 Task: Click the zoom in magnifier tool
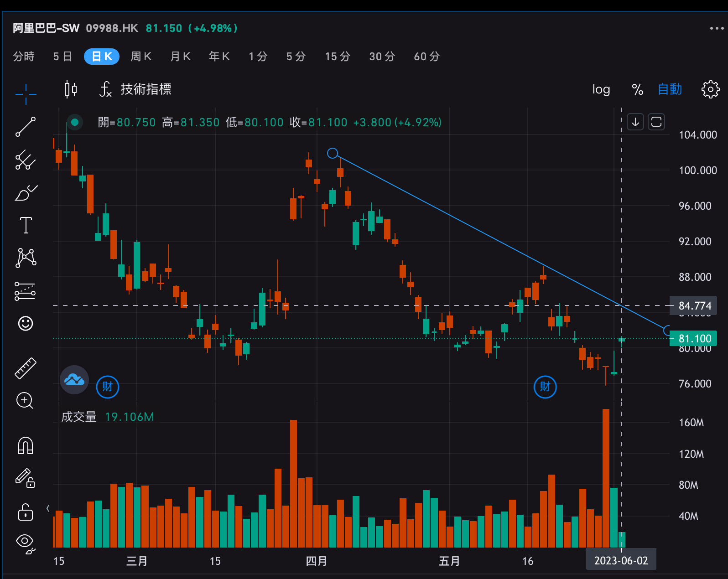tap(25, 401)
